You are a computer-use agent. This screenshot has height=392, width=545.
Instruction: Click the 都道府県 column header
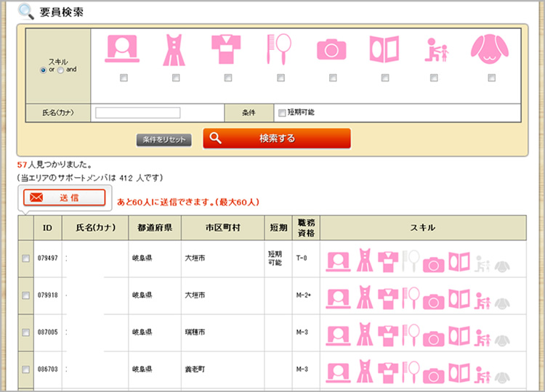point(155,228)
